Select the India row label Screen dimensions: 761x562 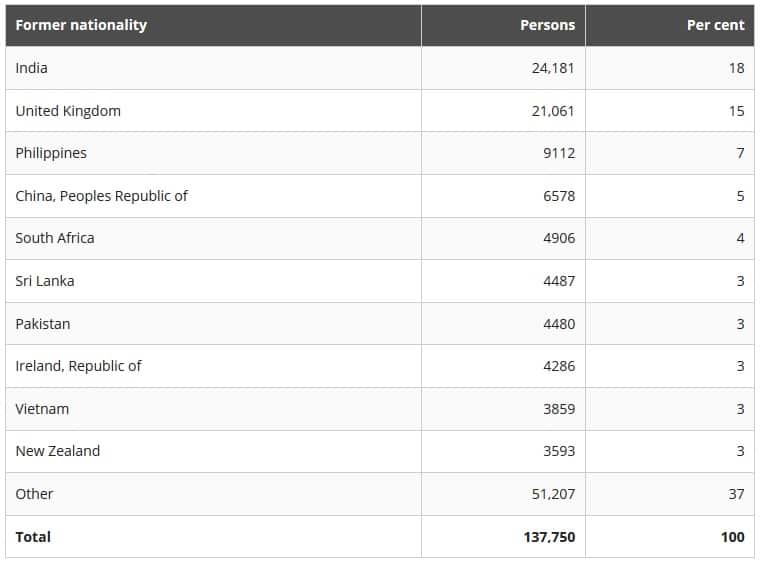click(32, 68)
